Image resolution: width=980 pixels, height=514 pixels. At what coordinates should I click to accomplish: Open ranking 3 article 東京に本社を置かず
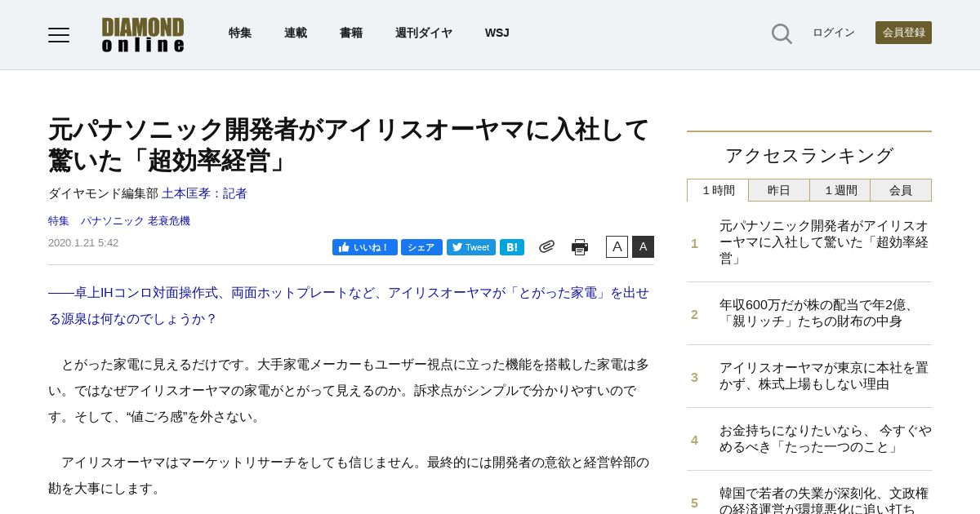[824, 376]
